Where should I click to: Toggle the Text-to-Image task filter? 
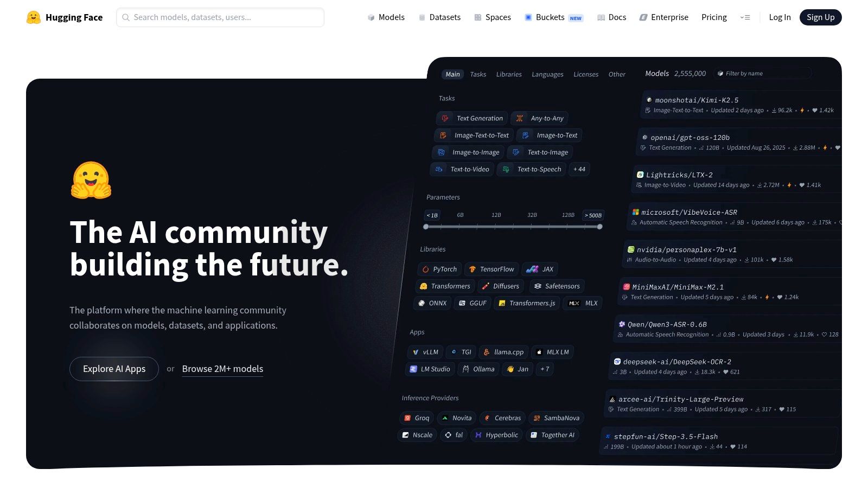point(540,152)
